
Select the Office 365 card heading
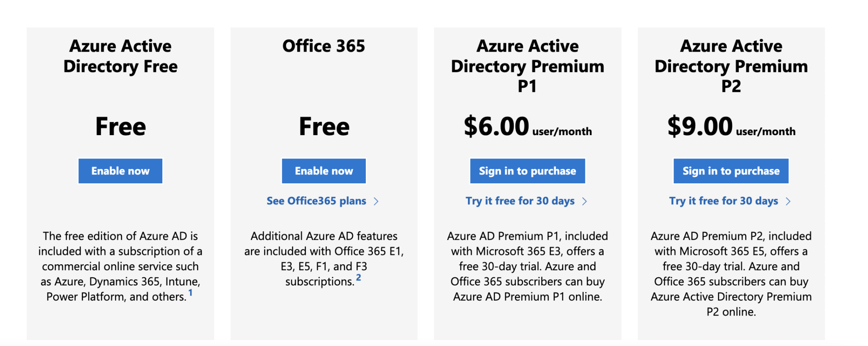pyautogui.click(x=323, y=46)
